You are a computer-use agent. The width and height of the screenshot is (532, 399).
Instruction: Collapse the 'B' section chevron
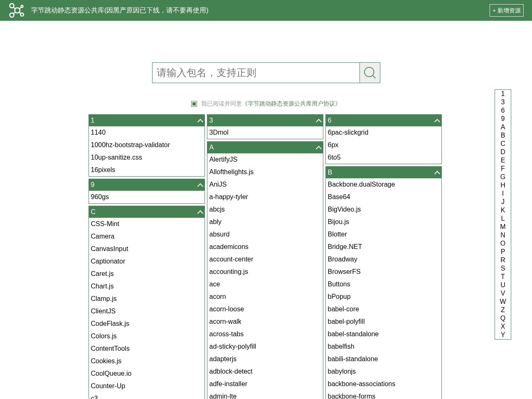(437, 172)
